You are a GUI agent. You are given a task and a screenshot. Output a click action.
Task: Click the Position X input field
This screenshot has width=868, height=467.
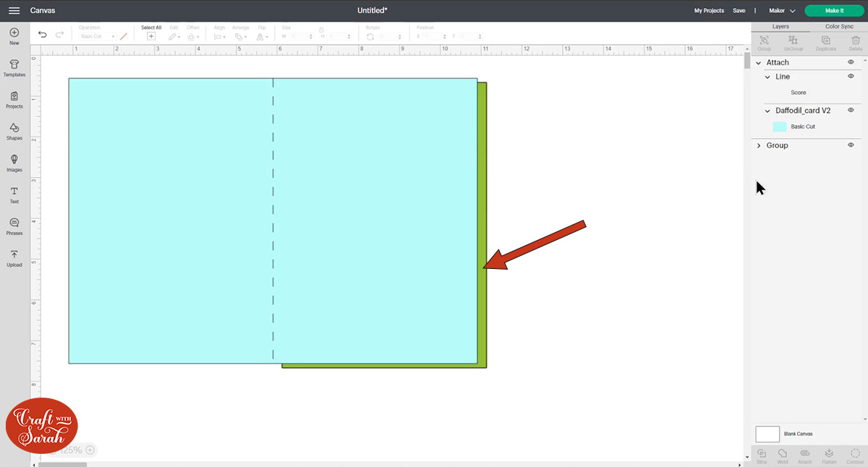(x=435, y=36)
